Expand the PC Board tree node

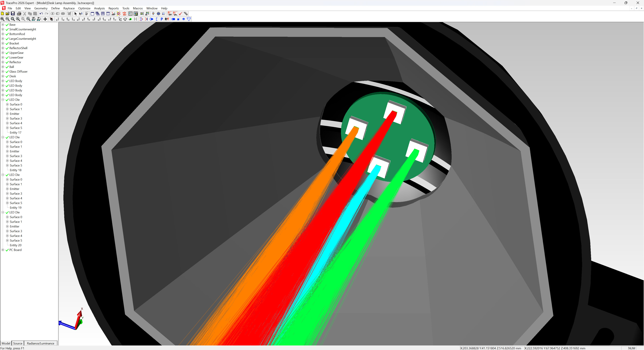[x=3, y=250]
